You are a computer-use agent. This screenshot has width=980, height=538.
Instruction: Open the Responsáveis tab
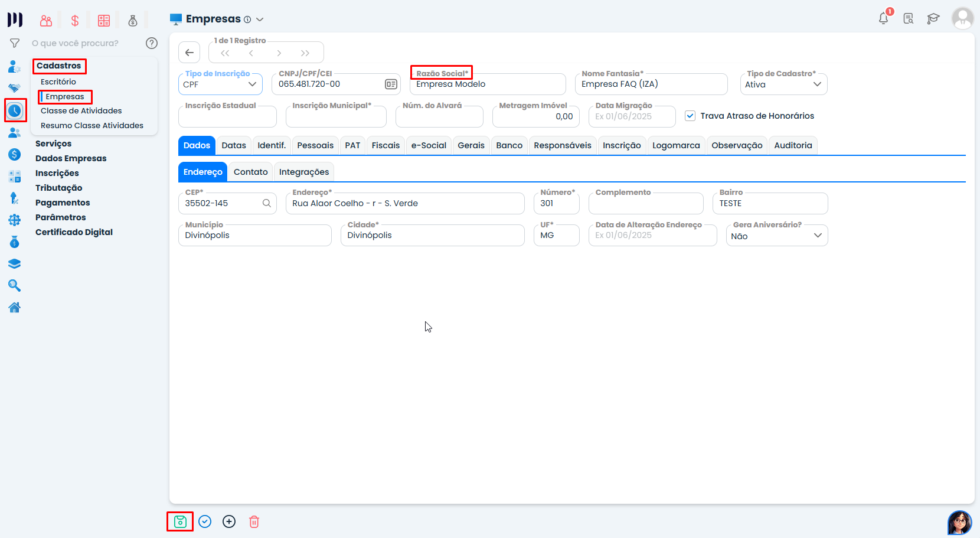click(x=562, y=145)
